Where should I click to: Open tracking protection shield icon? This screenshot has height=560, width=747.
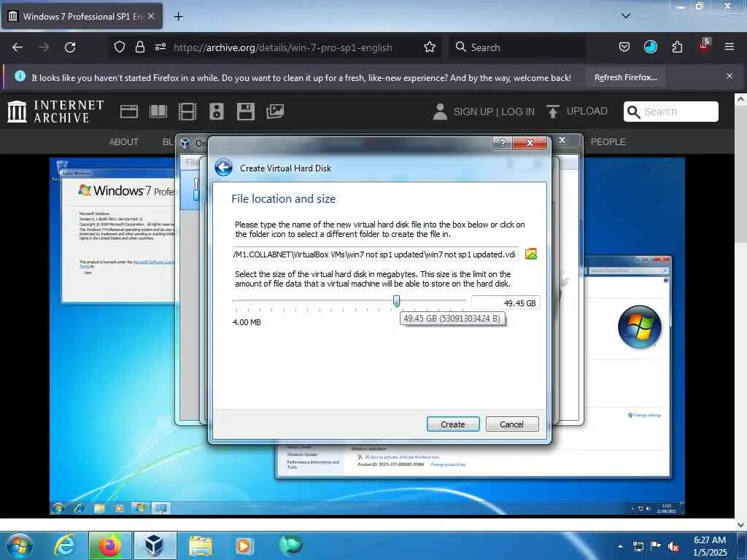point(119,47)
